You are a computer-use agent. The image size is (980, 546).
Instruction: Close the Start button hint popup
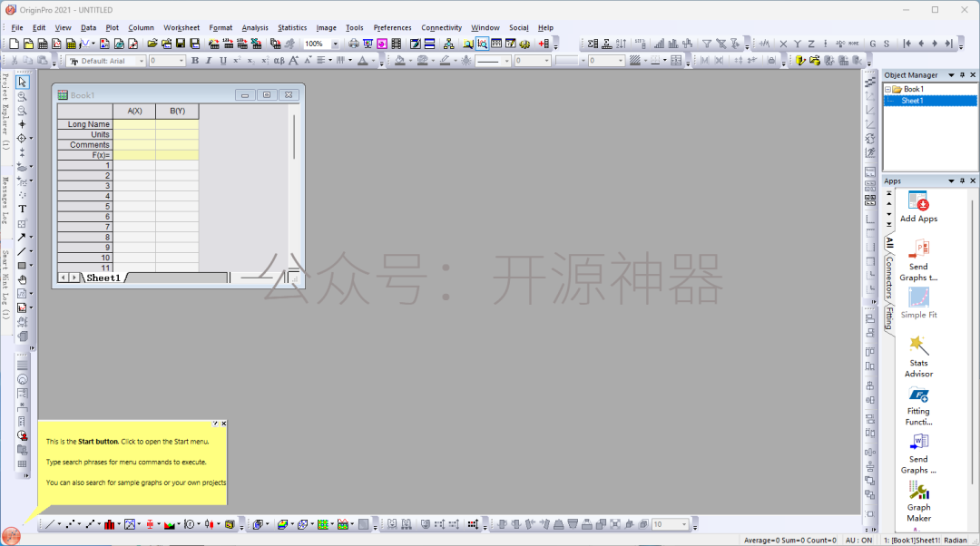pyautogui.click(x=224, y=424)
